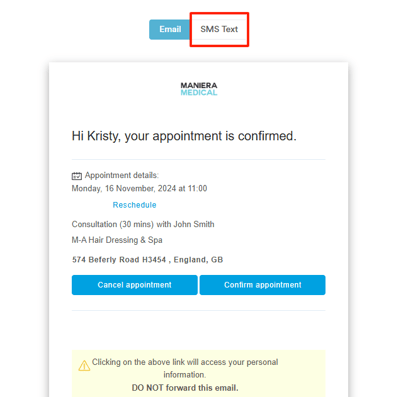Click the Consultation with John Smith line
The width and height of the screenshot is (396, 397).
click(x=143, y=224)
